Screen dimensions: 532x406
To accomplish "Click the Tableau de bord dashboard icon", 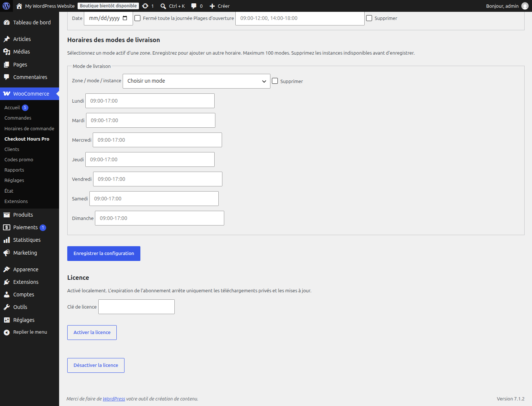I will pos(7,23).
